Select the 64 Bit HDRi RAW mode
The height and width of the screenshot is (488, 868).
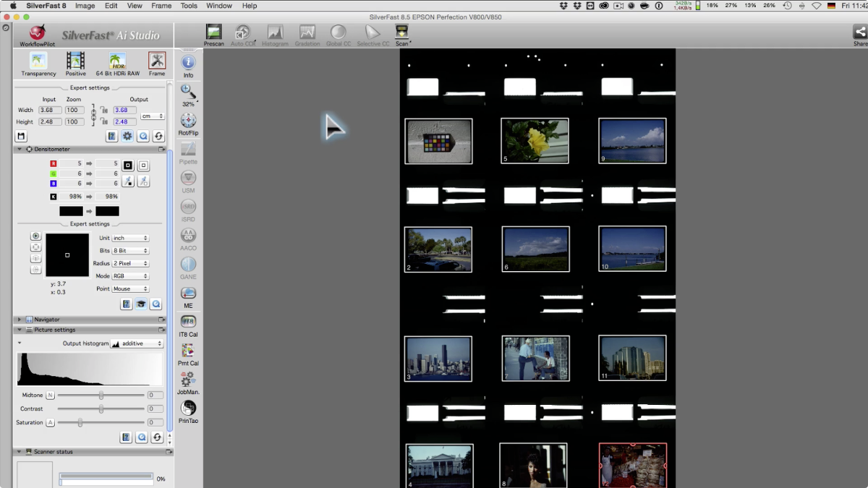coord(117,63)
